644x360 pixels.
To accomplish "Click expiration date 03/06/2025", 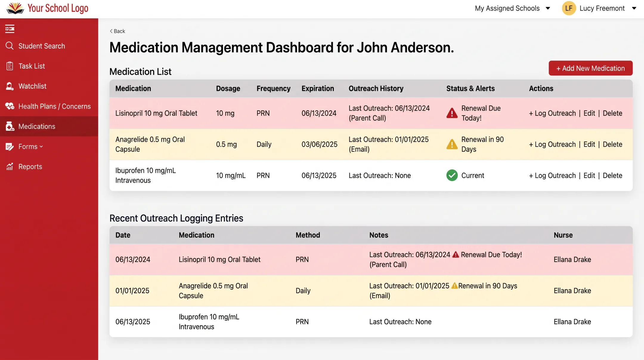I will tap(319, 144).
